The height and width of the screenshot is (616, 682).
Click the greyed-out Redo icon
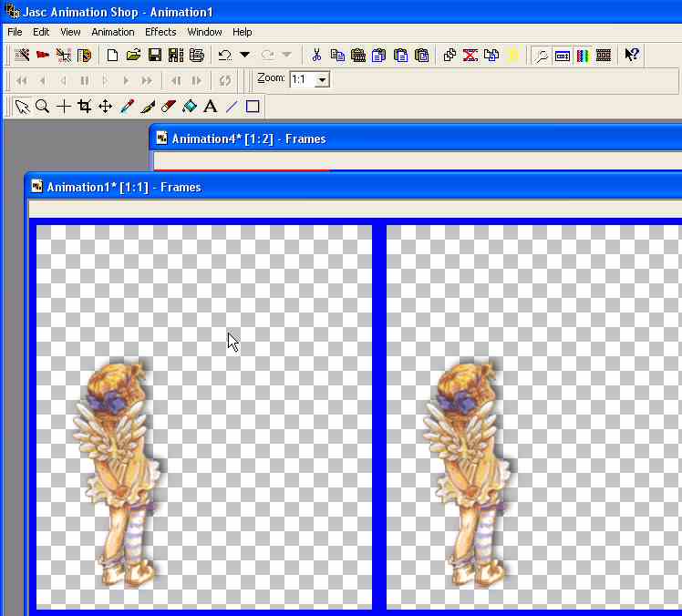click(x=267, y=56)
